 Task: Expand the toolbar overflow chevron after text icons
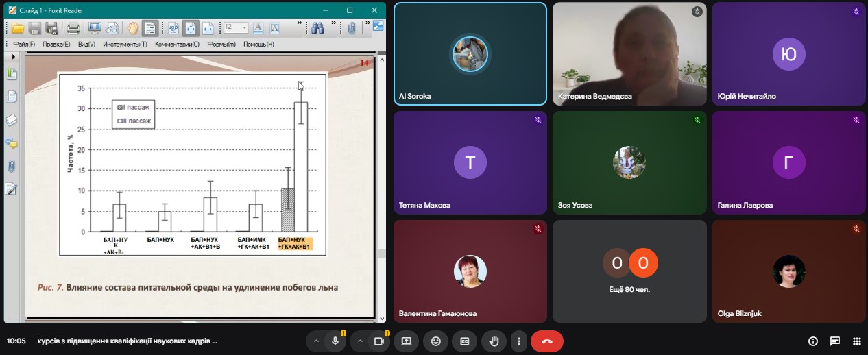tap(300, 24)
